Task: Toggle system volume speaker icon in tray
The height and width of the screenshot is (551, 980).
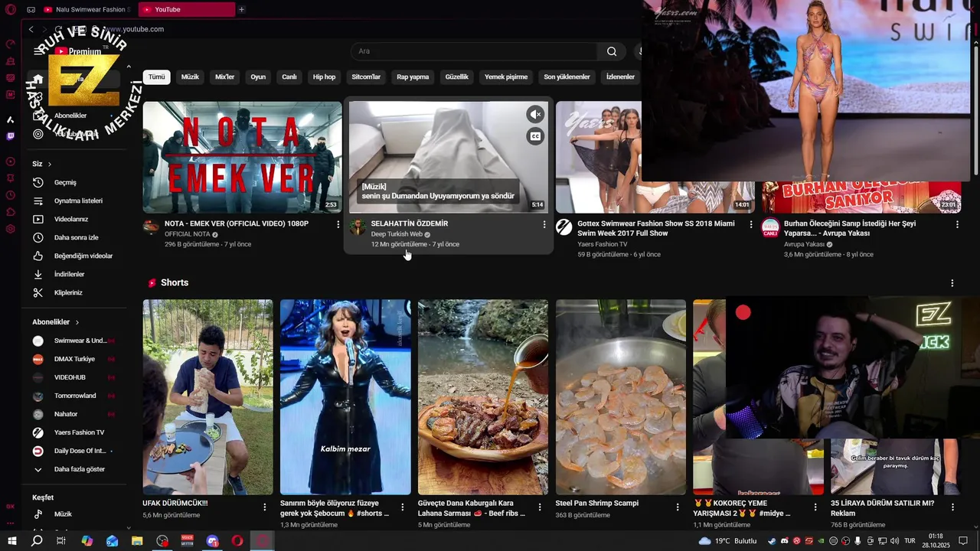Action: coord(894,541)
